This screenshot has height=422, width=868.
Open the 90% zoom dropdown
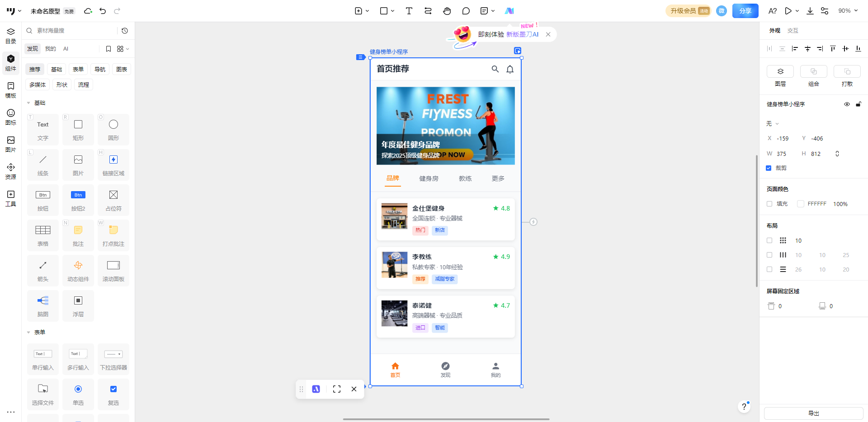[848, 11]
